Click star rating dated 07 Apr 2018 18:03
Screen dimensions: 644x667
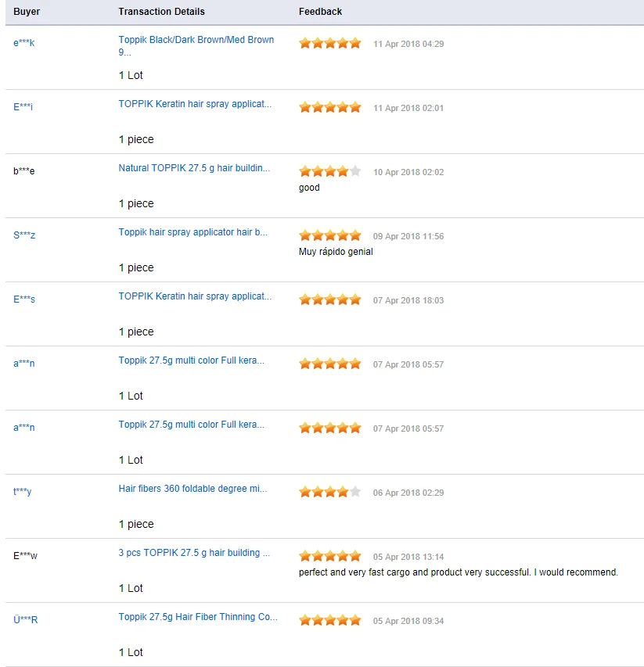(330, 300)
